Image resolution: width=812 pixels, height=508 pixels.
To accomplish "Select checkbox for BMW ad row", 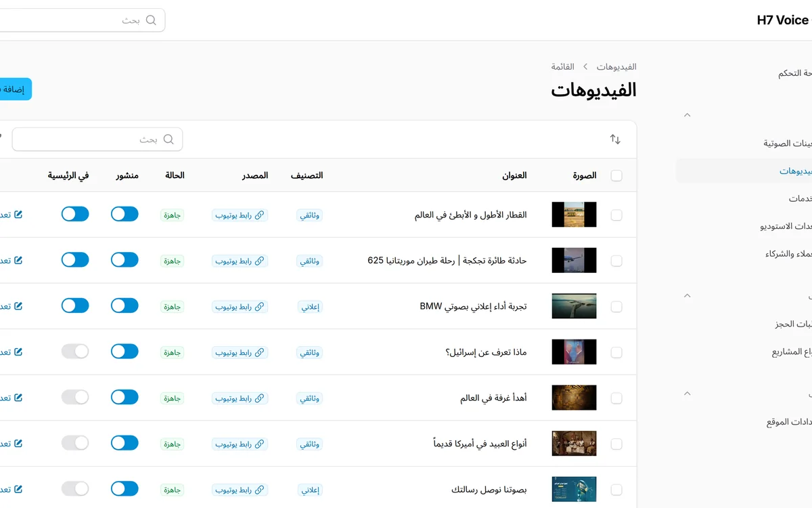I will tap(616, 307).
